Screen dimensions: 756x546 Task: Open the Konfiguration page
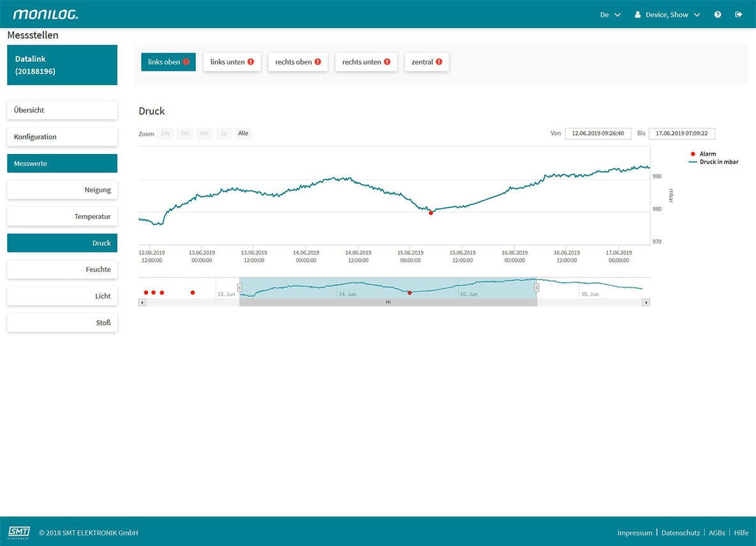(x=62, y=137)
